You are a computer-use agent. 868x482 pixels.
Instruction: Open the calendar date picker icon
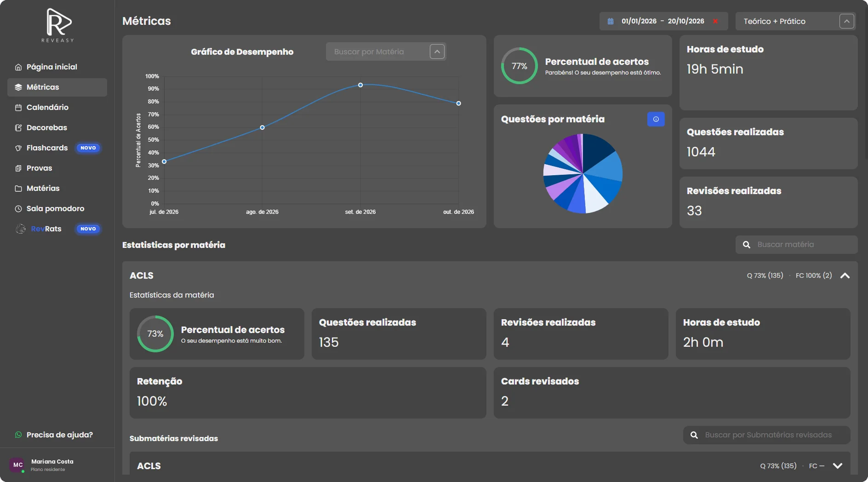(611, 21)
